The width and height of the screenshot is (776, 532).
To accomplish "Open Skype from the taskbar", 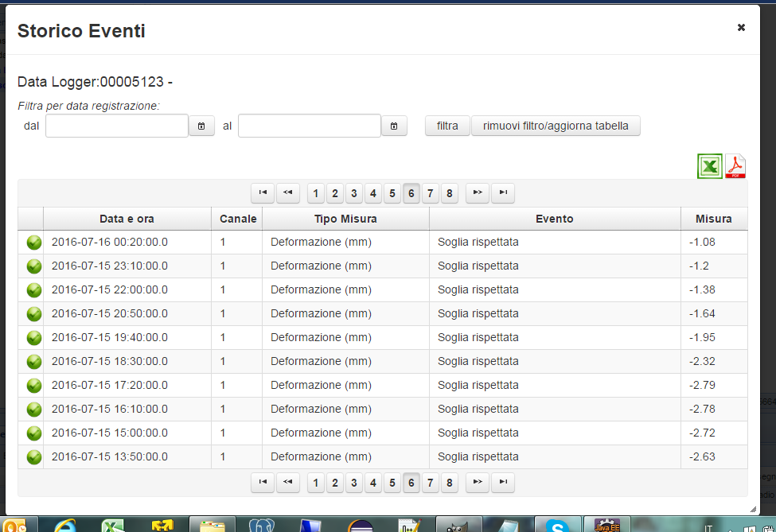I will point(557,525).
